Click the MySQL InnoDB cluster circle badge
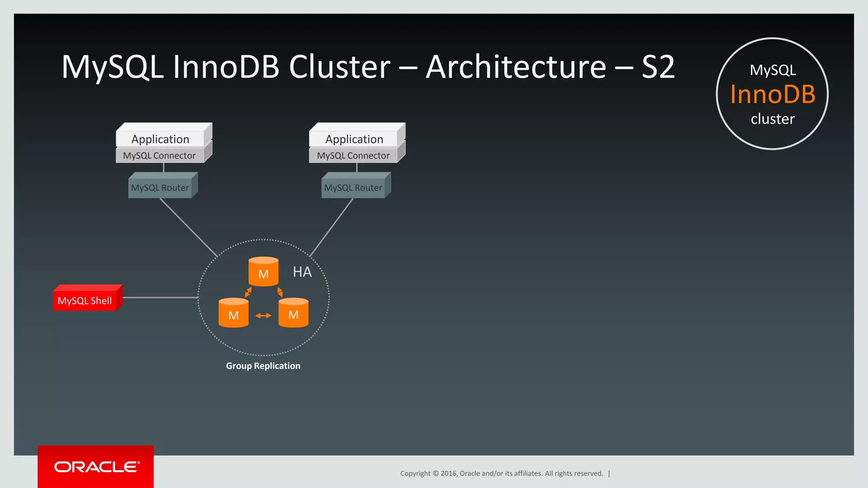Screen dimensions: 868x488 click(x=772, y=94)
